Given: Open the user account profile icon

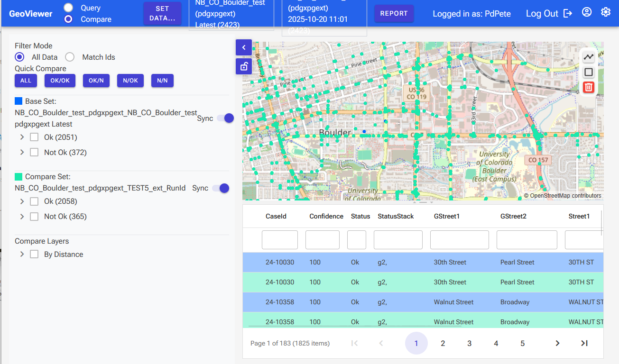Looking at the screenshot, I should [x=587, y=12].
